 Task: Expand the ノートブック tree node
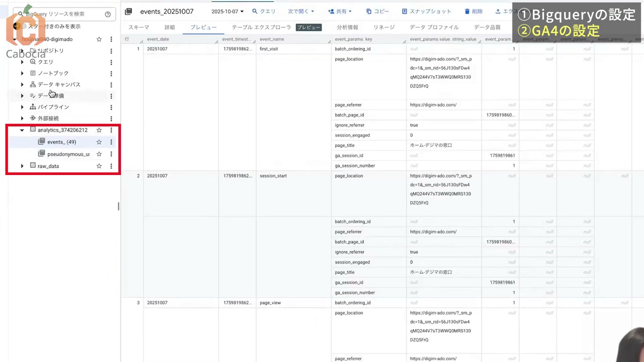tap(22, 73)
